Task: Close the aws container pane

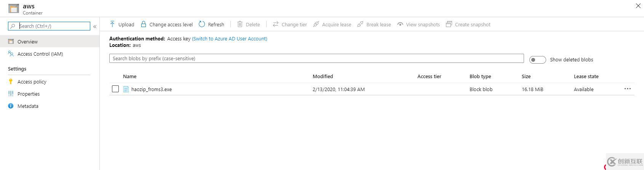Action: (638, 6)
